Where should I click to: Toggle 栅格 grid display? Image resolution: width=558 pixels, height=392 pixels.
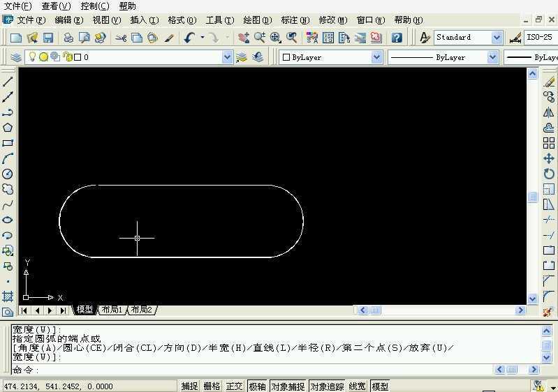point(212,386)
